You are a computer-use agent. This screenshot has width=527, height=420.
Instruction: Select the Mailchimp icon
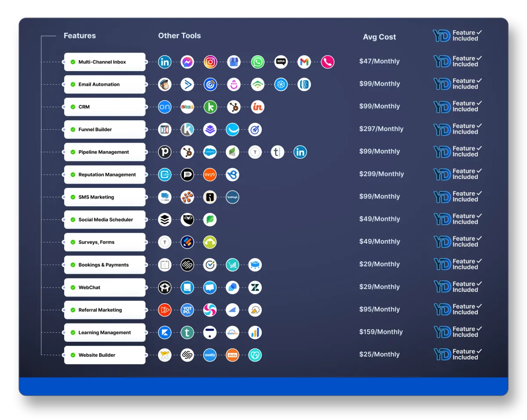click(165, 84)
